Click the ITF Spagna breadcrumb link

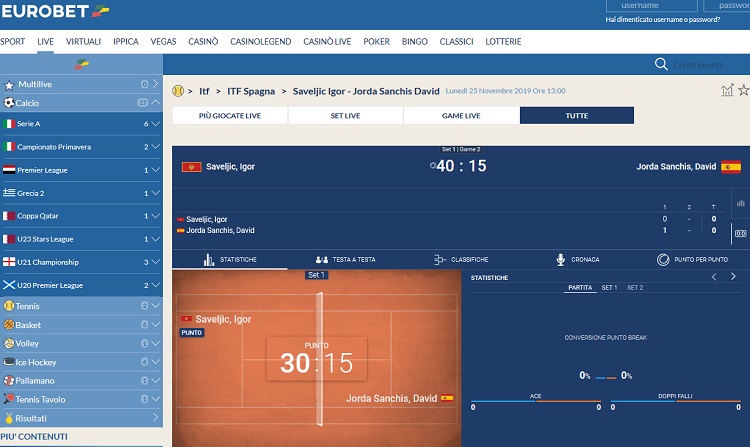(251, 91)
